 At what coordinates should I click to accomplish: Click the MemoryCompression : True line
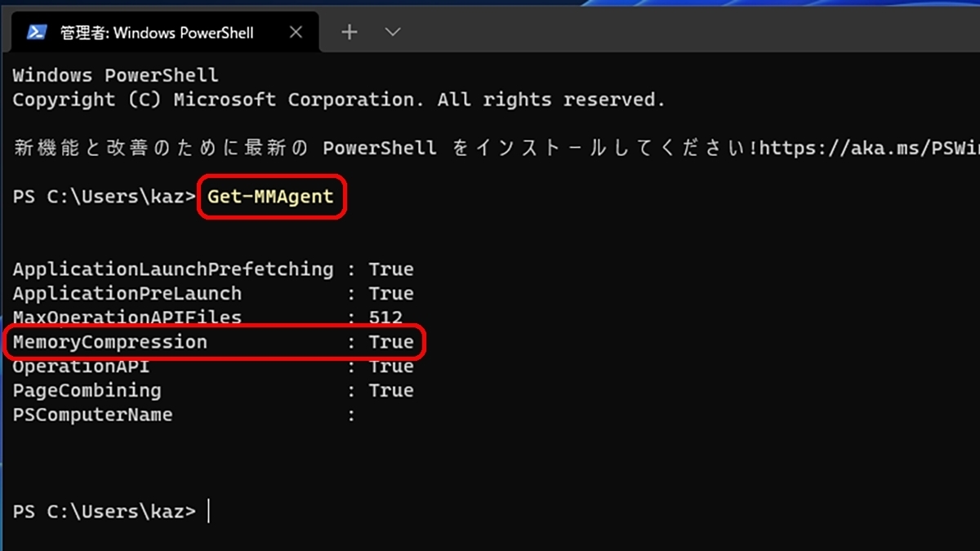214,342
